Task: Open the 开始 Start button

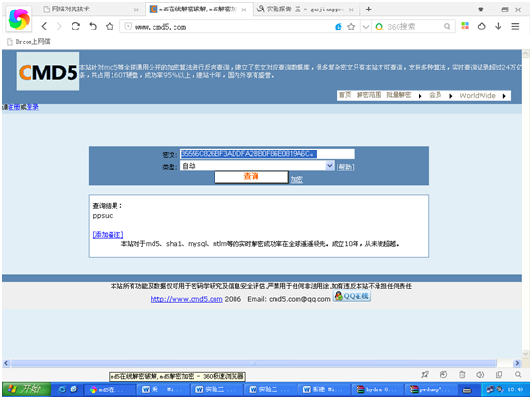Action: 26,389
